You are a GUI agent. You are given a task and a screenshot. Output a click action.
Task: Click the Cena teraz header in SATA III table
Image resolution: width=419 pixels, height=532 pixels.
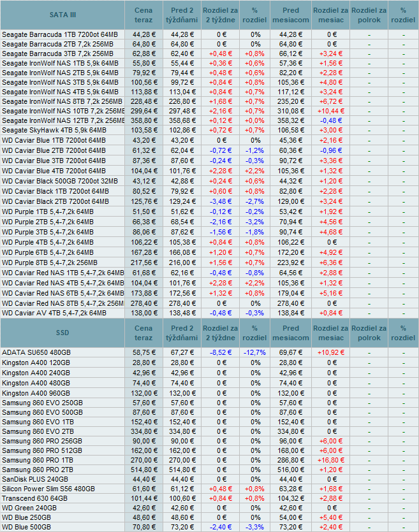point(143,15)
